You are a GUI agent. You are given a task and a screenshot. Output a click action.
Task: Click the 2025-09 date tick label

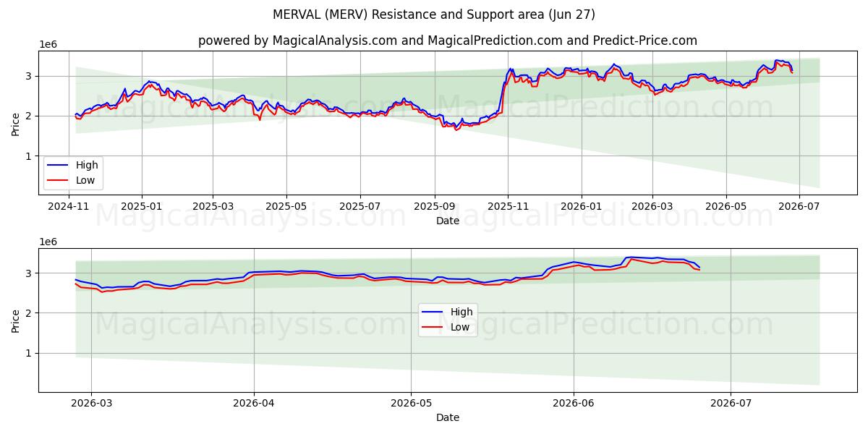[x=434, y=207]
